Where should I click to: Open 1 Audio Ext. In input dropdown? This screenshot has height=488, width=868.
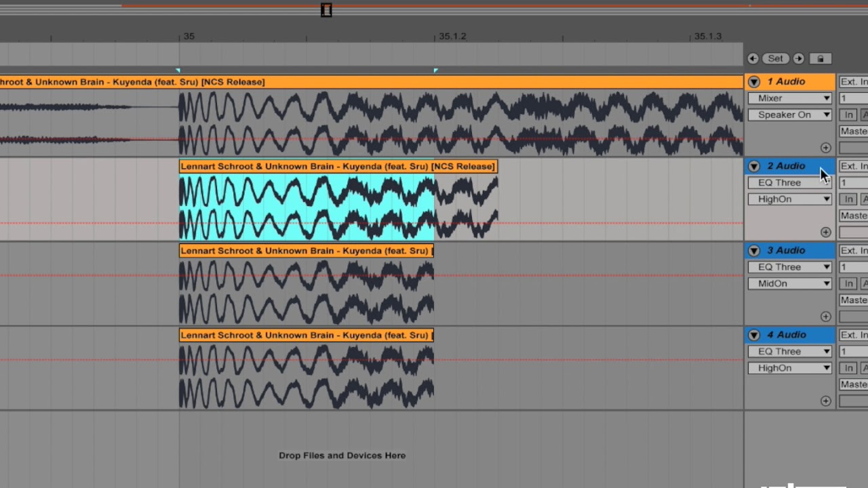click(x=854, y=82)
